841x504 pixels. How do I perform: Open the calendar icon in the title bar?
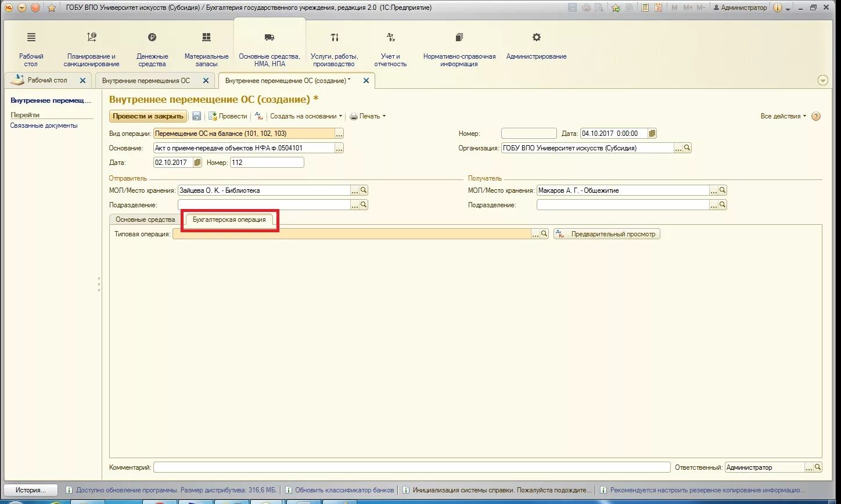[658, 8]
